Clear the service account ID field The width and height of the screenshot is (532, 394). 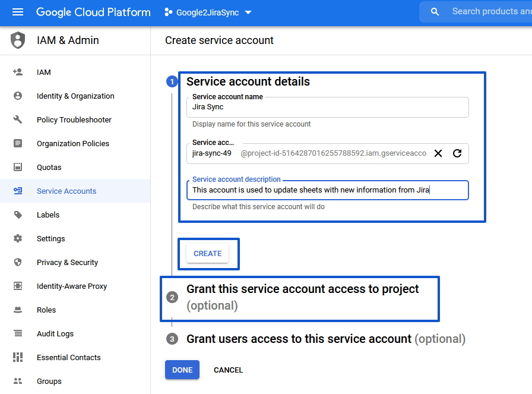[x=438, y=153]
